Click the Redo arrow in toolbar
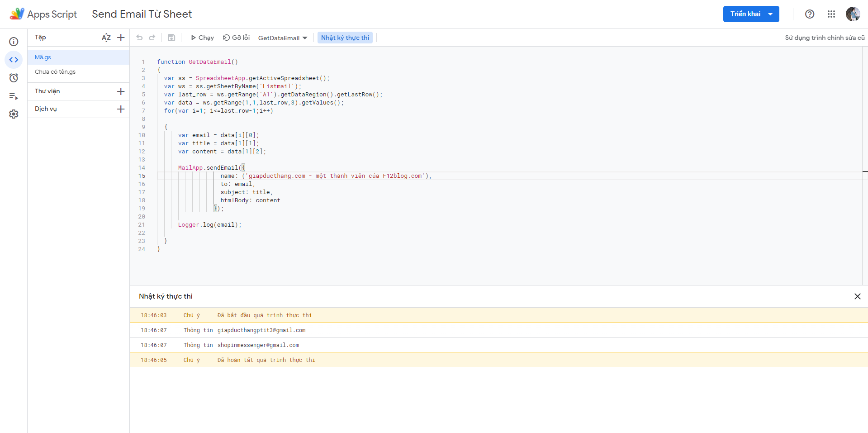The width and height of the screenshot is (868, 433). 152,38
